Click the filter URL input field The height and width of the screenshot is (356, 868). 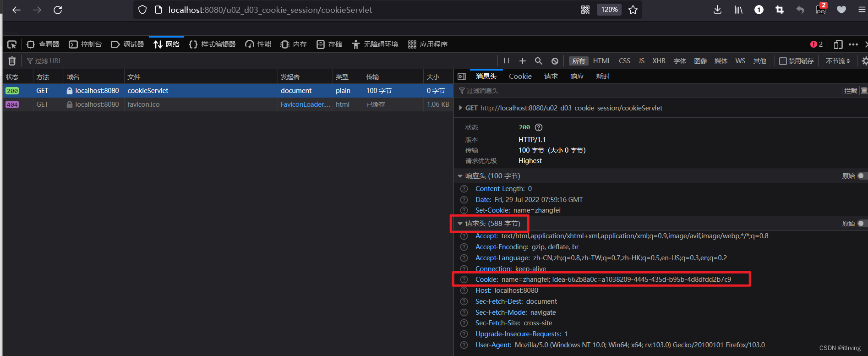(x=261, y=61)
